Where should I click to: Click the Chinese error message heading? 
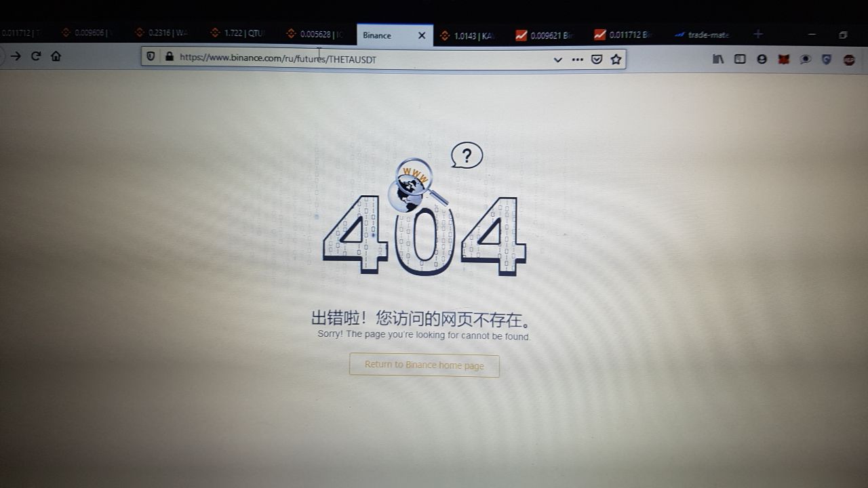tap(421, 319)
